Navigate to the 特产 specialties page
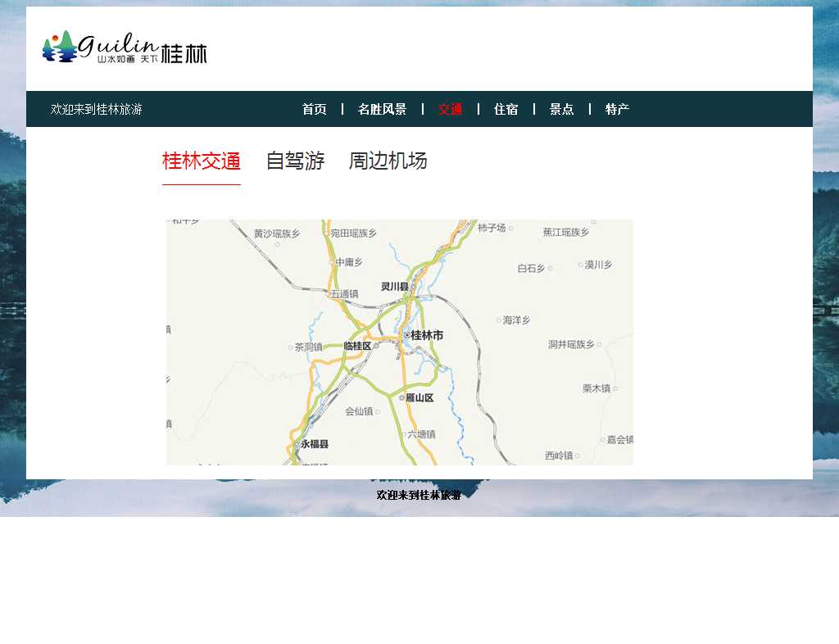Viewport: 839px width, 644px height. pyautogui.click(x=617, y=109)
